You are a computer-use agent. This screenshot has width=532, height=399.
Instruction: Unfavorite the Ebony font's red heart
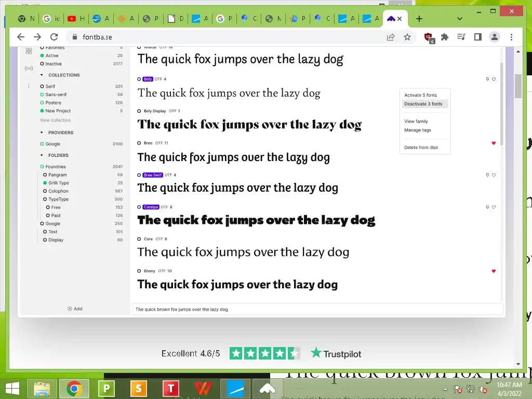494,271
